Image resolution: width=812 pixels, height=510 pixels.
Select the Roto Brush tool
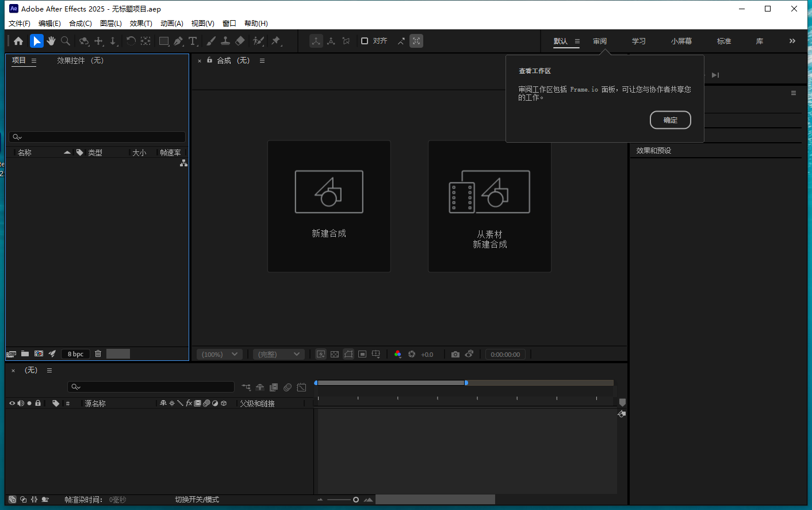tap(259, 41)
